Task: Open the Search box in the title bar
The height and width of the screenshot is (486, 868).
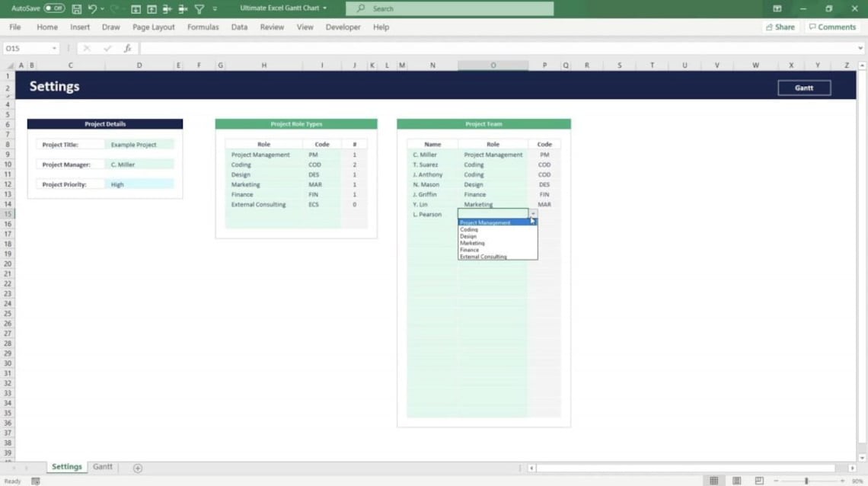Action: [449, 8]
